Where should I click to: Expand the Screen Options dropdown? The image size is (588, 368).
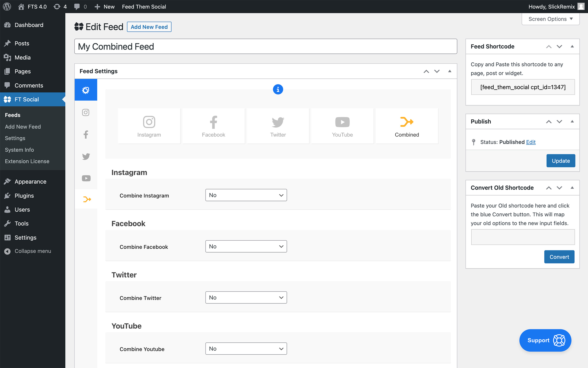point(550,19)
